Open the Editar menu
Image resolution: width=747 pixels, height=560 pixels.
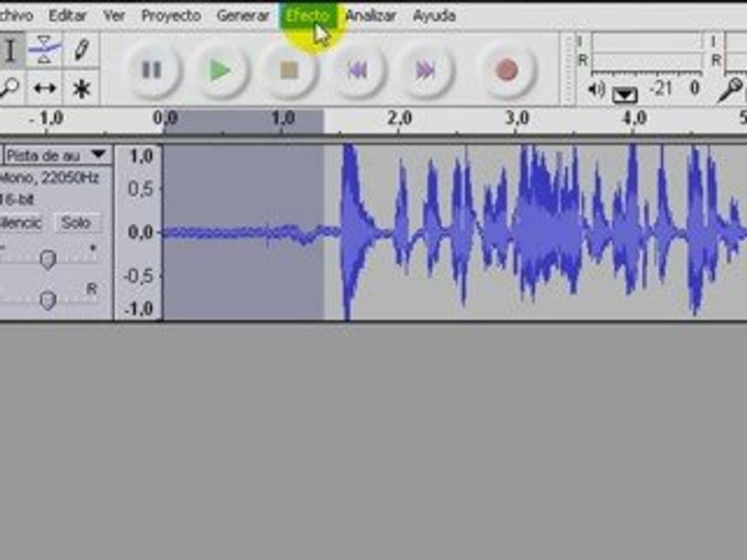68,16
